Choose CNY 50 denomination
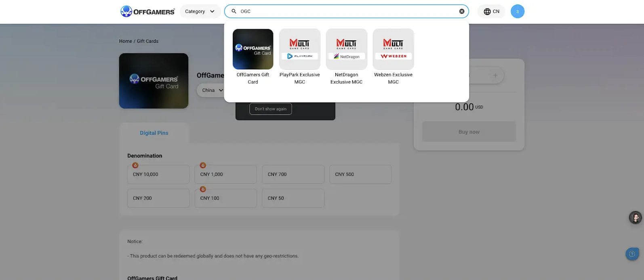644x280 pixels. 293,198
